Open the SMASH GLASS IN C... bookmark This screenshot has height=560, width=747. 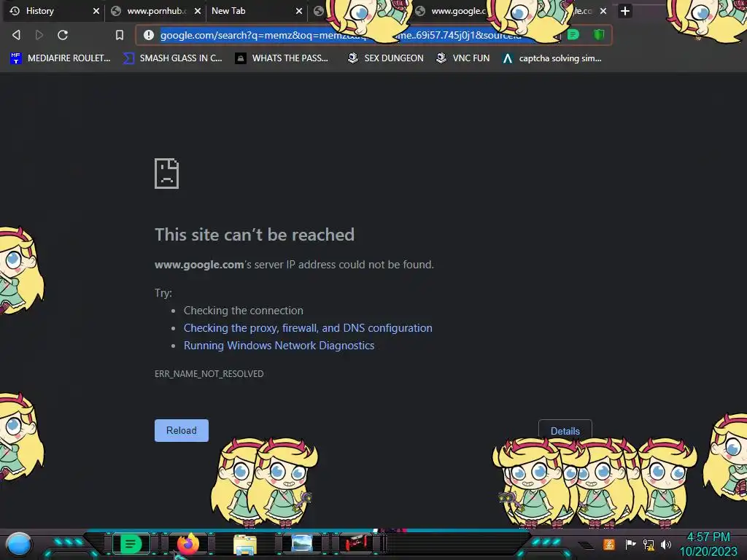tap(173, 58)
